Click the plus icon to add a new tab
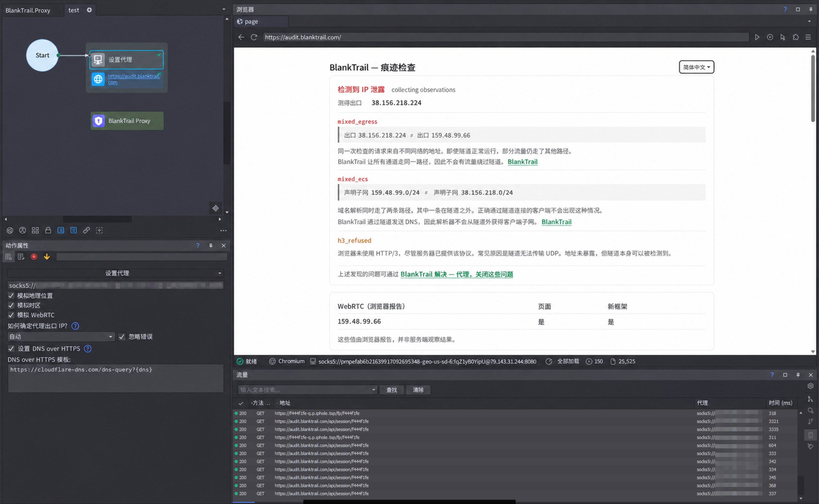 click(89, 10)
